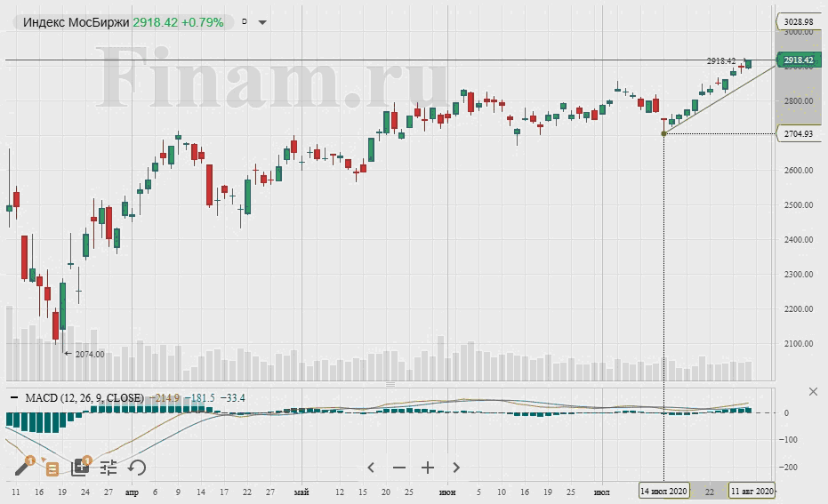
Task: Click the green 2918.42 current price tag
Action: point(799,60)
